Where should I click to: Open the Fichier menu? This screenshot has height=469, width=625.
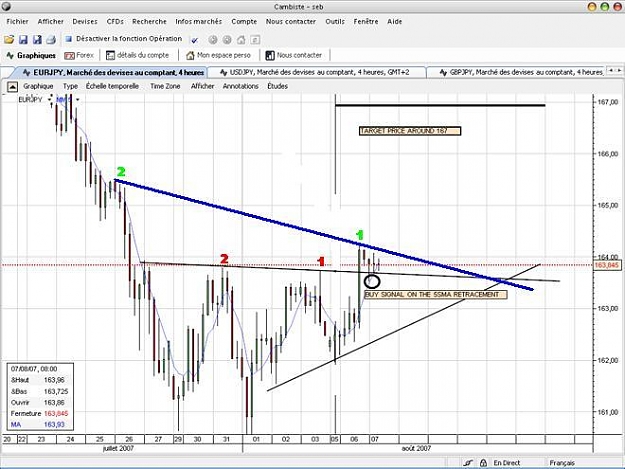[18, 22]
